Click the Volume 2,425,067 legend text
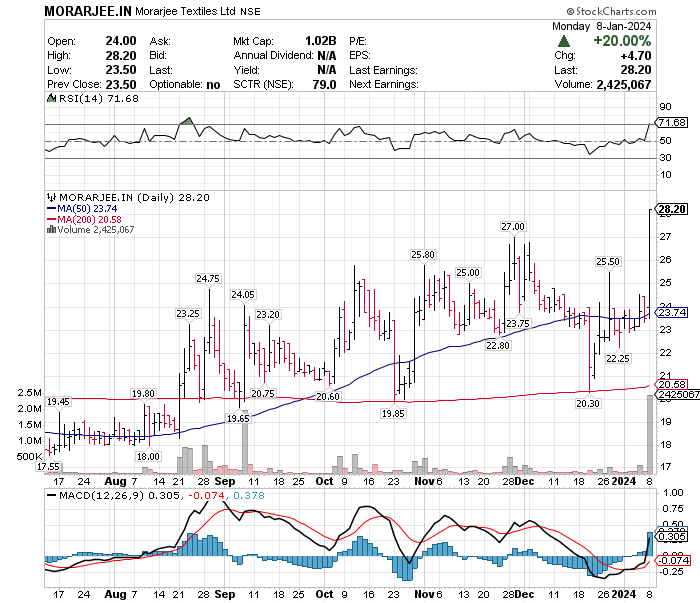 coord(96,229)
